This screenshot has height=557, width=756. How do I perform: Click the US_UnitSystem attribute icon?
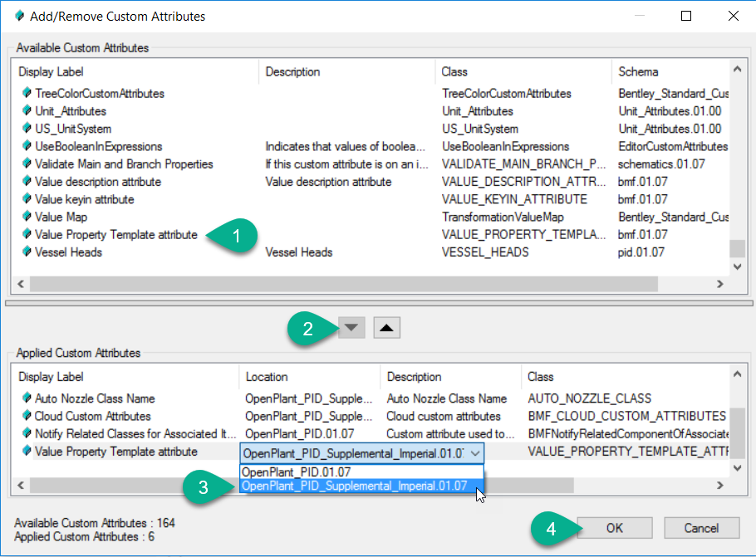pos(27,129)
